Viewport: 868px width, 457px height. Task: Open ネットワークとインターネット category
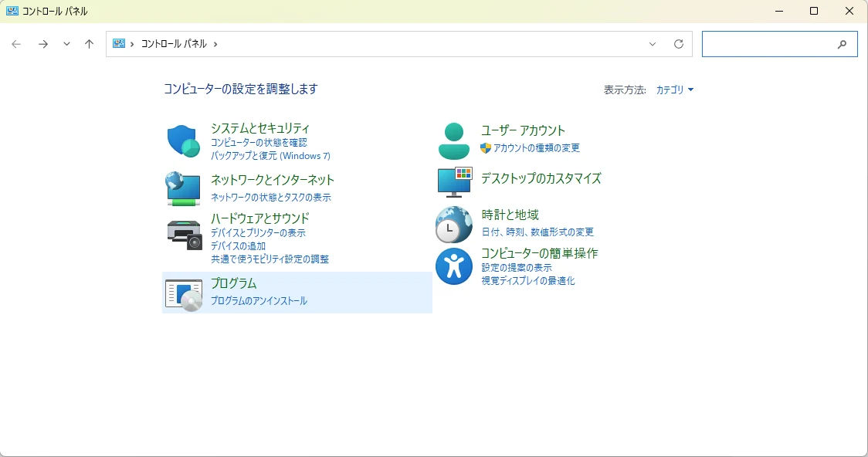pyautogui.click(x=273, y=181)
